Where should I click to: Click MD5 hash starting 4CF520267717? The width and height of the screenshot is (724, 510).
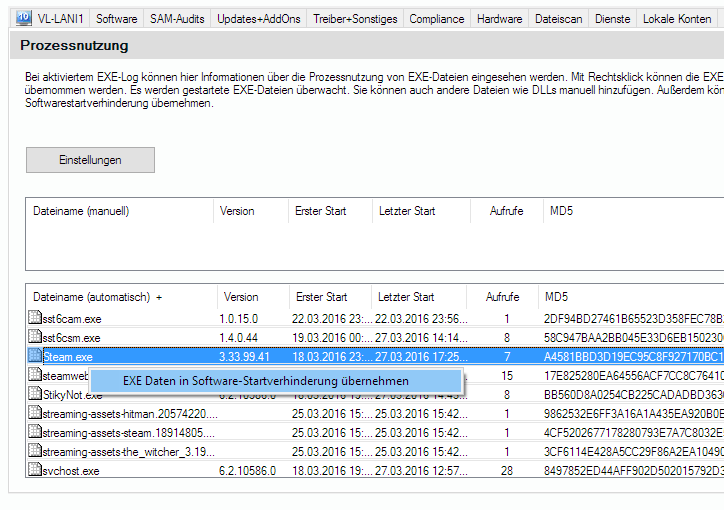coord(634,433)
